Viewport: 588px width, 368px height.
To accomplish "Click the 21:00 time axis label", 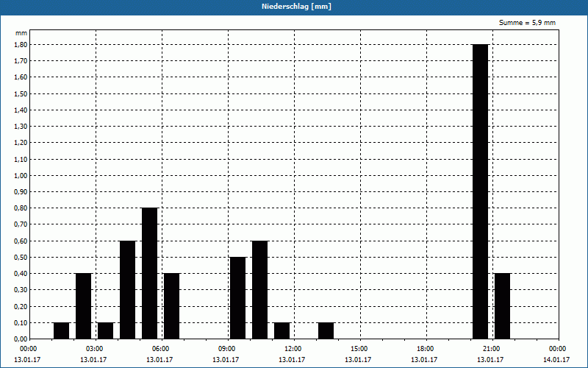I will click(x=492, y=349).
